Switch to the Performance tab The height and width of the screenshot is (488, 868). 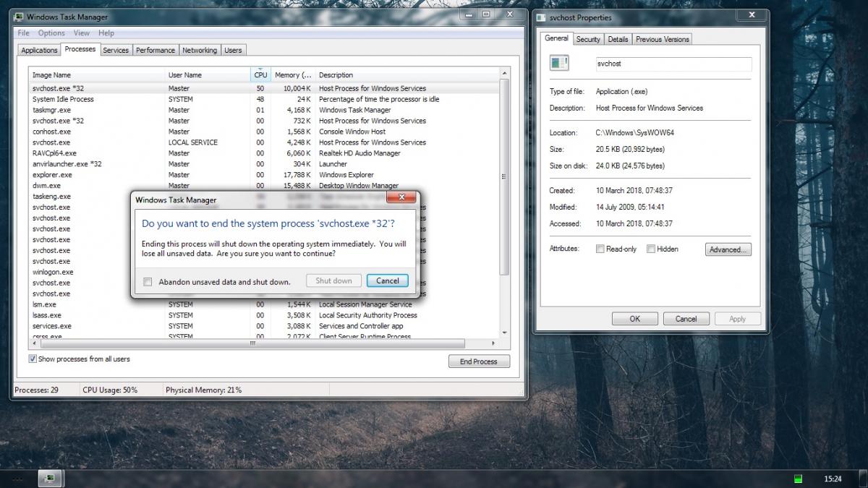pos(156,51)
